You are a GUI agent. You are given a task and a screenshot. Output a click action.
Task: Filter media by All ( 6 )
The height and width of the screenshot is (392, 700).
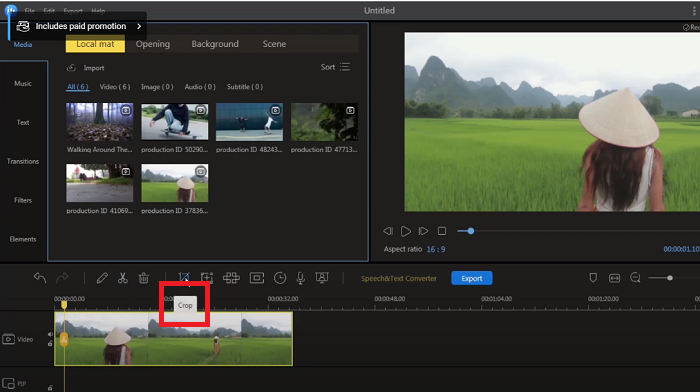tap(78, 87)
